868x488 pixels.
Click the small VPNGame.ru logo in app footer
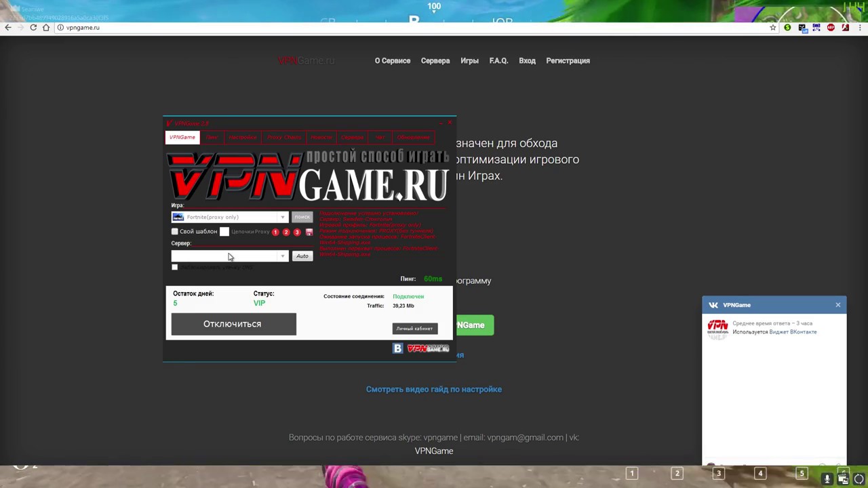click(428, 348)
